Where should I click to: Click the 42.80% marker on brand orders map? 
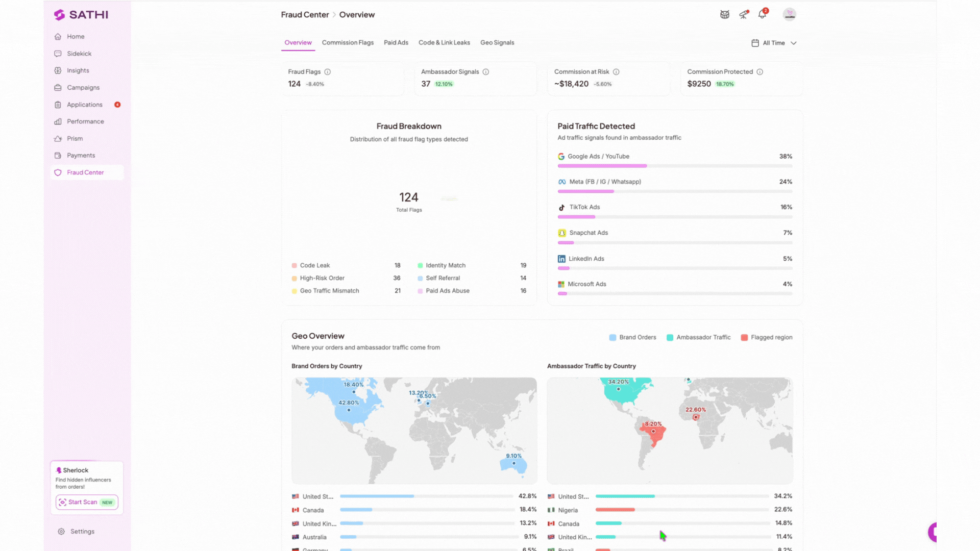click(x=349, y=410)
